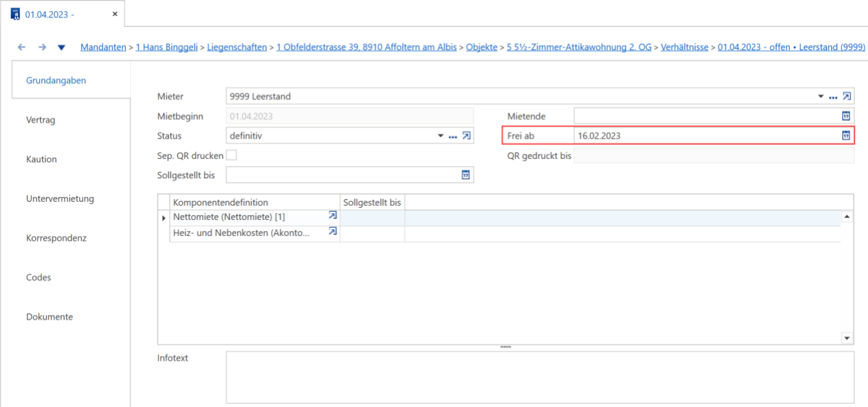Viewport: 868px width, 407px height.
Task: Switch to the Kaution tab
Action: click(x=41, y=159)
